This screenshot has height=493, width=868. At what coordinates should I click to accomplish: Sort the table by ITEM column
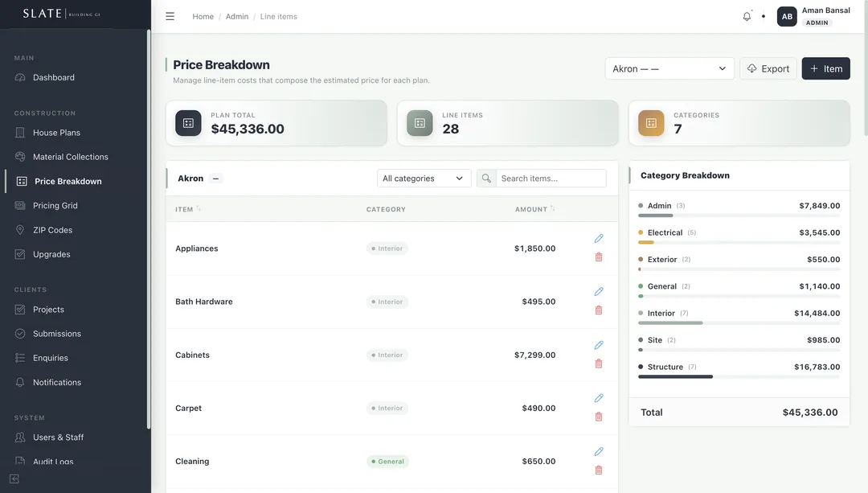pyautogui.click(x=187, y=209)
